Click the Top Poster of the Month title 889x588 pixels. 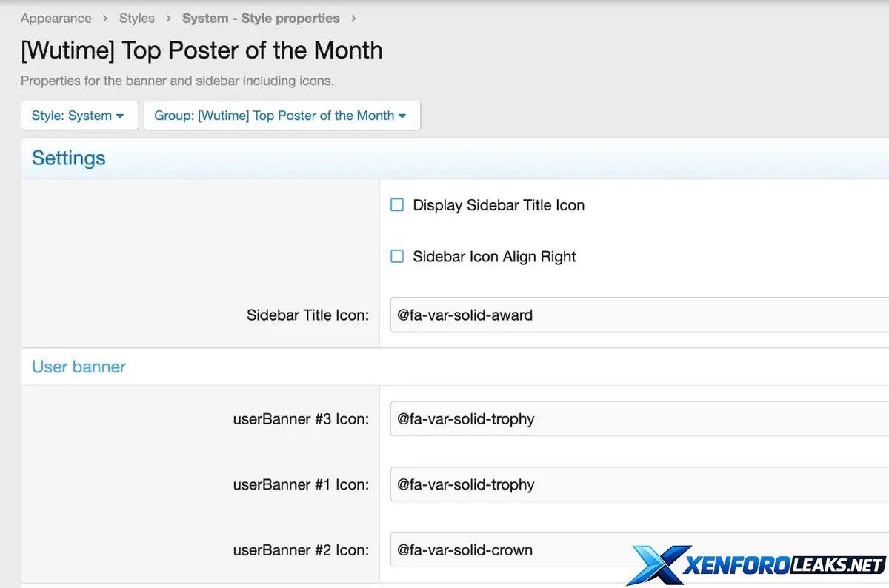point(202,50)
